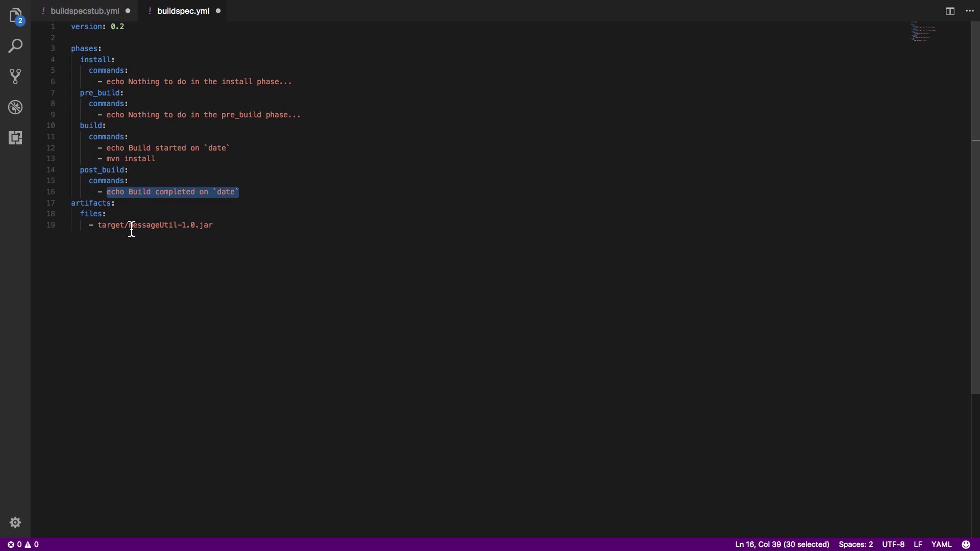Click the Ln 16, Col 39 indicator
The height and width of the screenshot is (551, 980).
(x=781, y=544)
